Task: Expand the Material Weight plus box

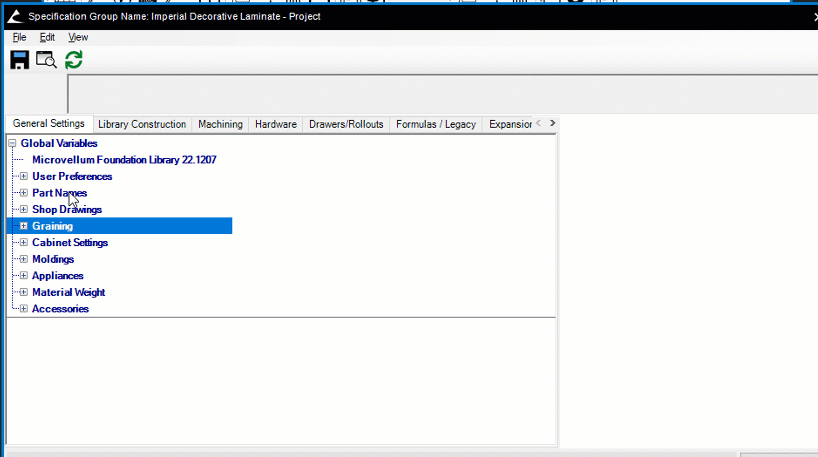Action: 24,293
